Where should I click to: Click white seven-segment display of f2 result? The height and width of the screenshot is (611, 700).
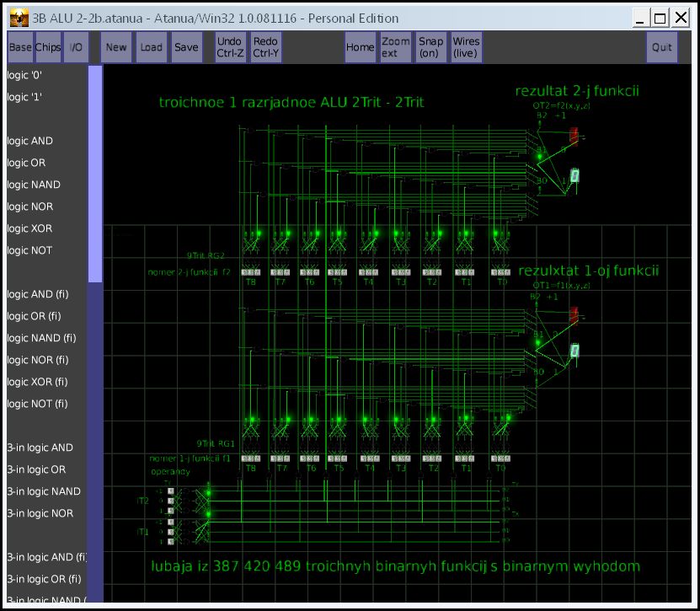[x=575, y=175]
